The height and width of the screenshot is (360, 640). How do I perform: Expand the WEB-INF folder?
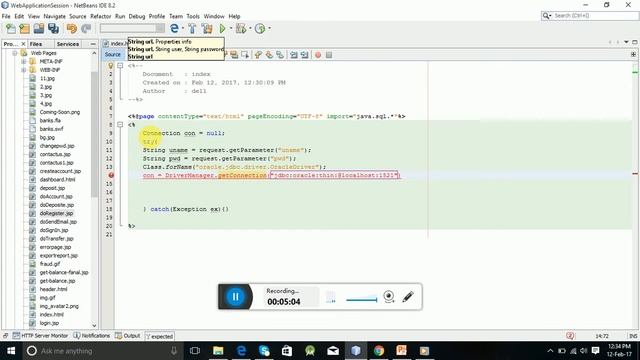(x=24, y=70)
